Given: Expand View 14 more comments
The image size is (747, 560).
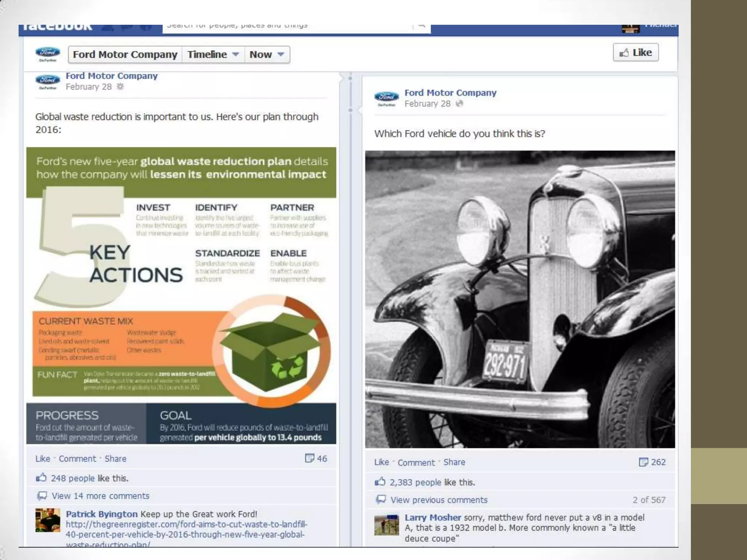Looking at the screenshot, I should coord(100,496).
